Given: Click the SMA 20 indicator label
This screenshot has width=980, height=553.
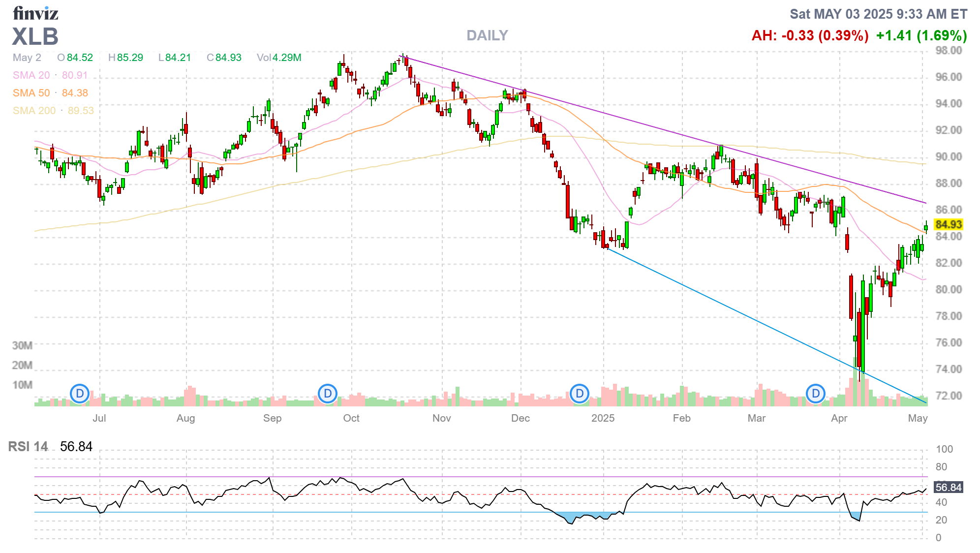Looking at the screenshot, I should click(x=31, y=75).
